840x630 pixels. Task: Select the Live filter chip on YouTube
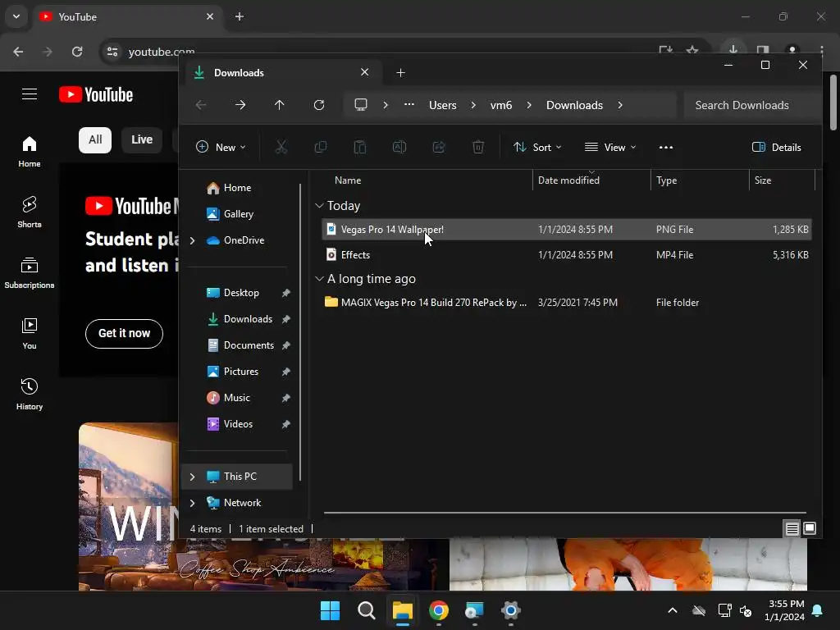(x=142, y=139)
